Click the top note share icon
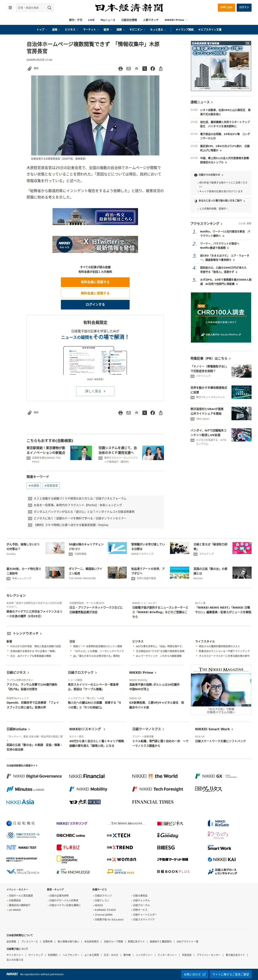 (x=136, y=68)
